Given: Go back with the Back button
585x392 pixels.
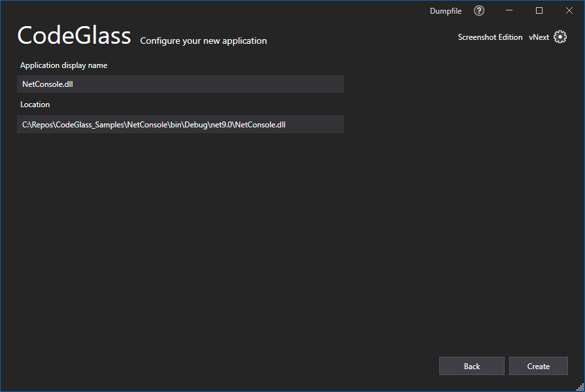Looking at the screenshot, I should coord(471,366).
